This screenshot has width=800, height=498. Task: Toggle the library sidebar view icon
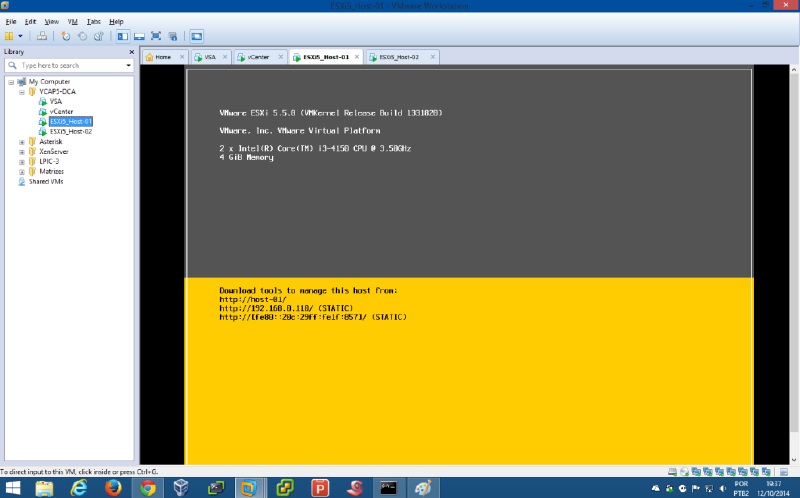pos(123,36)
